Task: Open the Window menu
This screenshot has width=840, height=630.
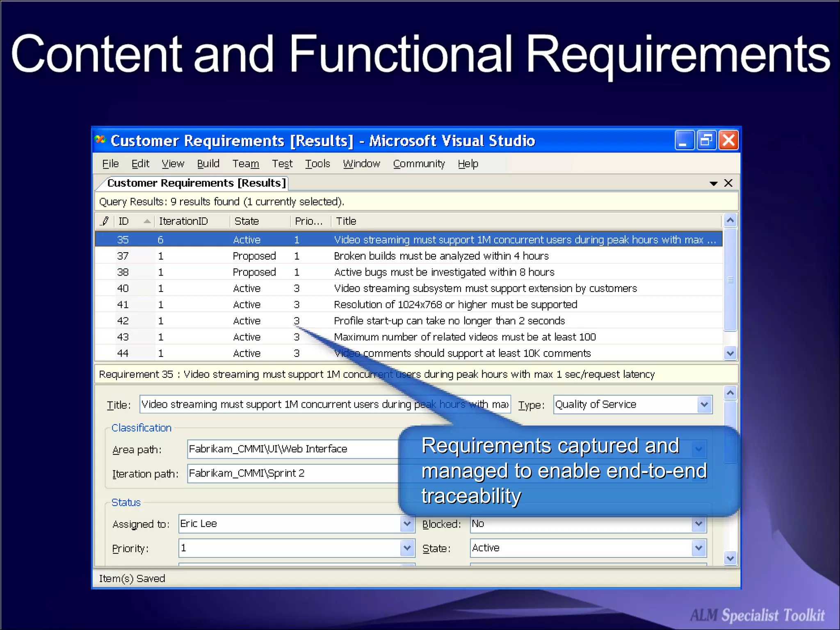Action: tap(361, 164)
